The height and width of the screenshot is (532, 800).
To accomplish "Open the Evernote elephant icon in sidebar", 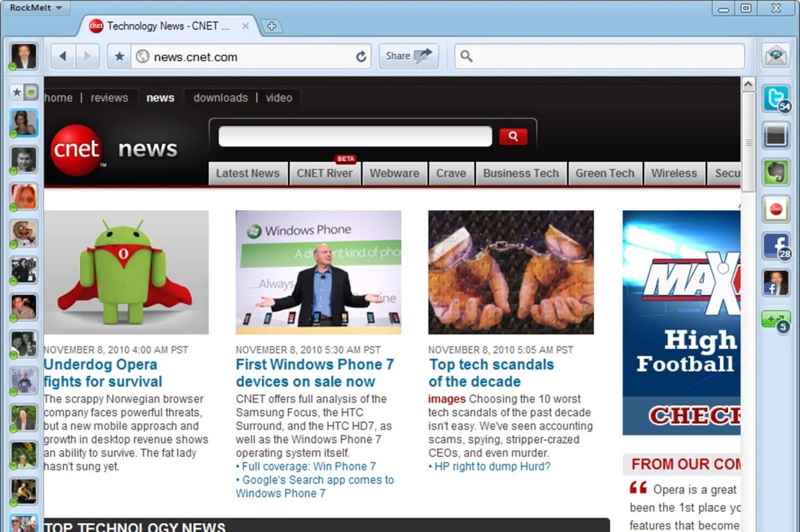I will pos(775,172).
